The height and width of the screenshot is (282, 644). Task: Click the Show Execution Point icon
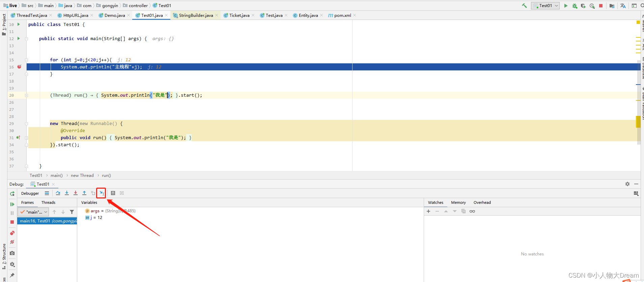pyautogui.click(x=47, y=193)
